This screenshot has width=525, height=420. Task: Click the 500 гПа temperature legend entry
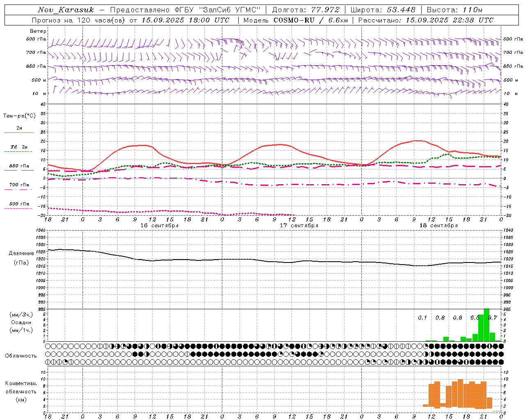[x=19, y=204]
